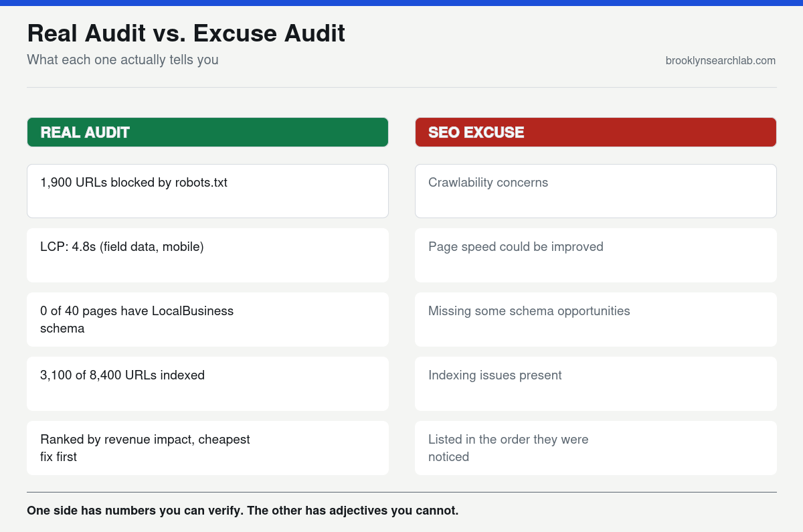This screenshot has width=803, height=532.
Task: Click the 'Real Audit vs. Excuse Audit' title
Action: 186,33
